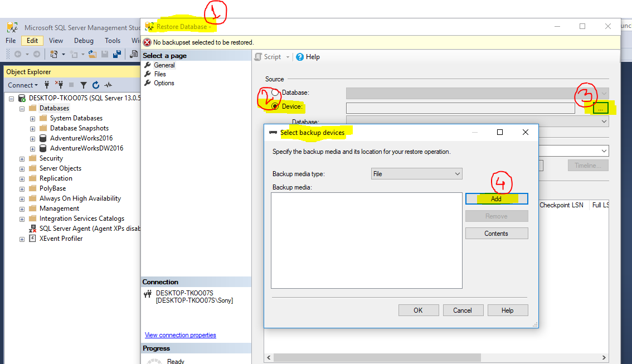Click the Navigate Forward toolbar arrow
Screen dimensions: 632x364
[37, 54]
